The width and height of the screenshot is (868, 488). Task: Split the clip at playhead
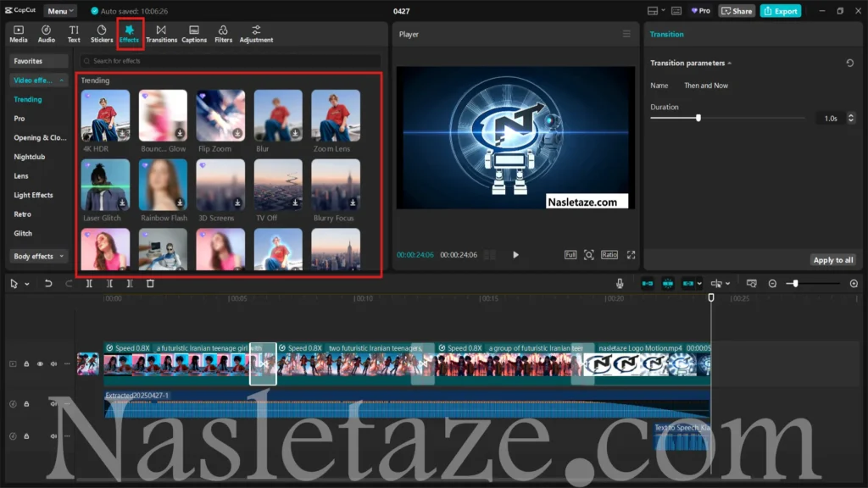(x=89, y=283)
